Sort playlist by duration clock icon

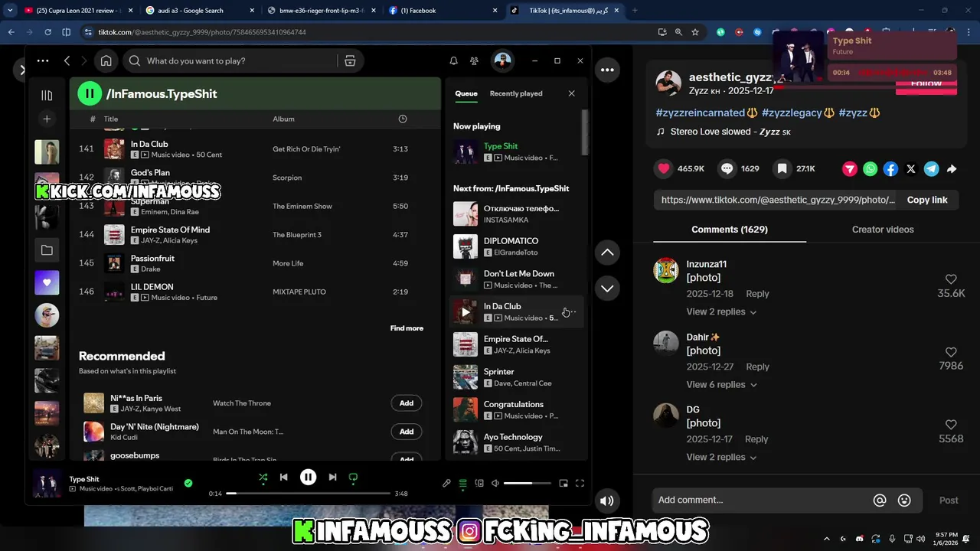tap(403, 119)
